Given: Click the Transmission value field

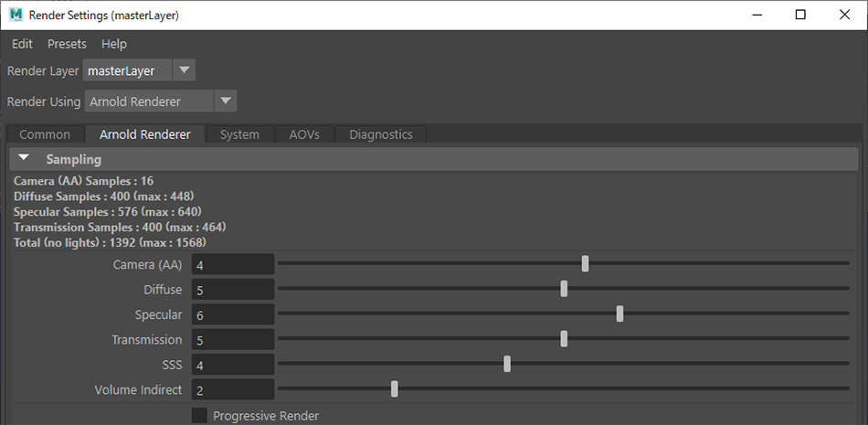Looking at the screenshot, I should [x=233, y=340].
